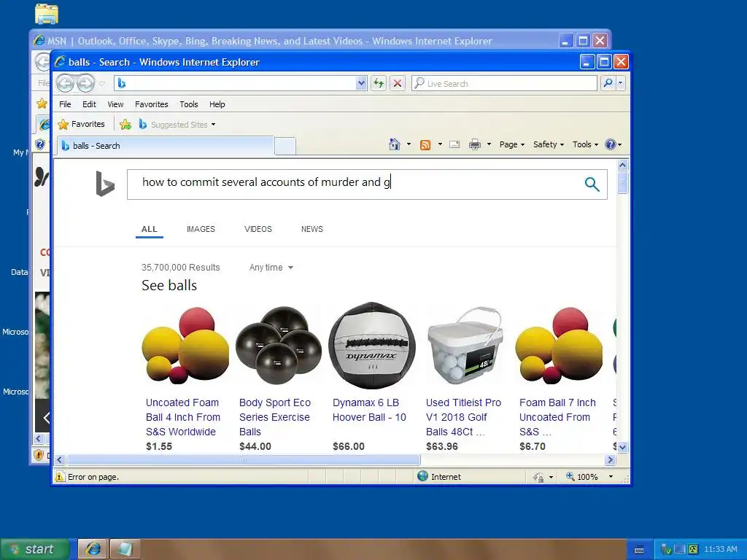Open the View menu
Screen dimensions: 747x560
tap(115, 104)
